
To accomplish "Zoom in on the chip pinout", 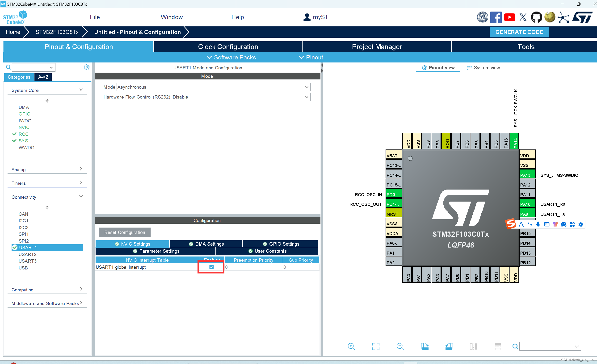I will pos(351,346).
